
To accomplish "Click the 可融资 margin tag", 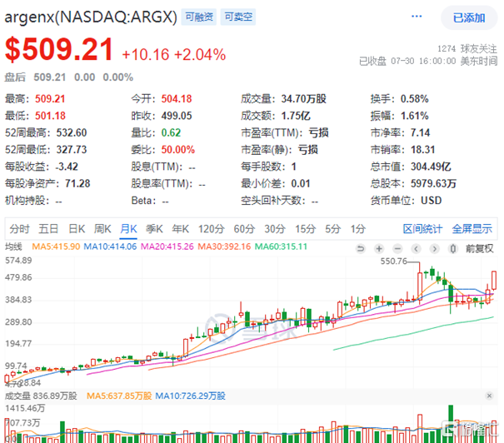I will [199, 17].
